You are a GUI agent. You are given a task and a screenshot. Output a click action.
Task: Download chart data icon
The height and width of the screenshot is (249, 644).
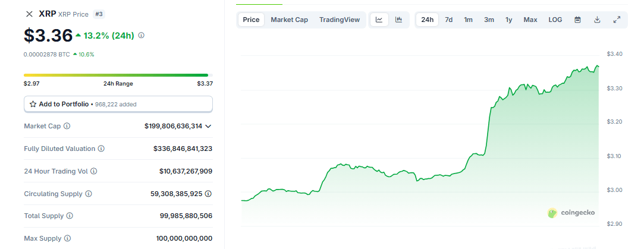tap(597, 20)
